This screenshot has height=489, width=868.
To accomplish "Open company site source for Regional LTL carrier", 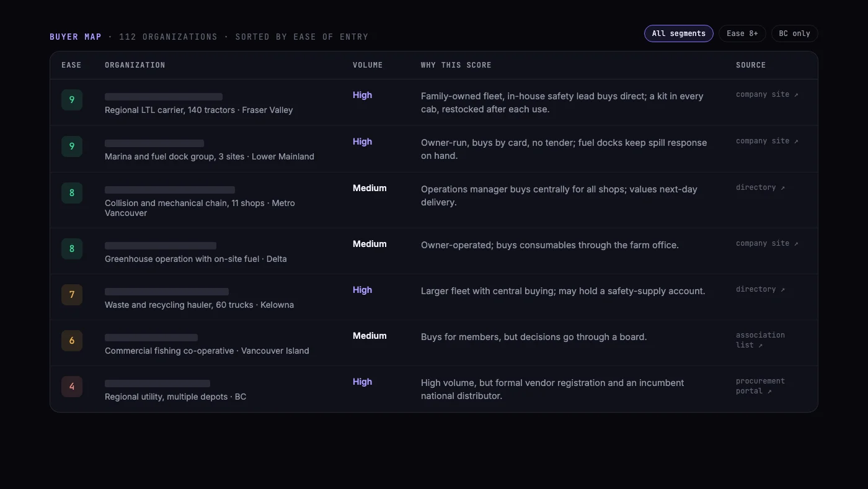I will pos(767,94).
